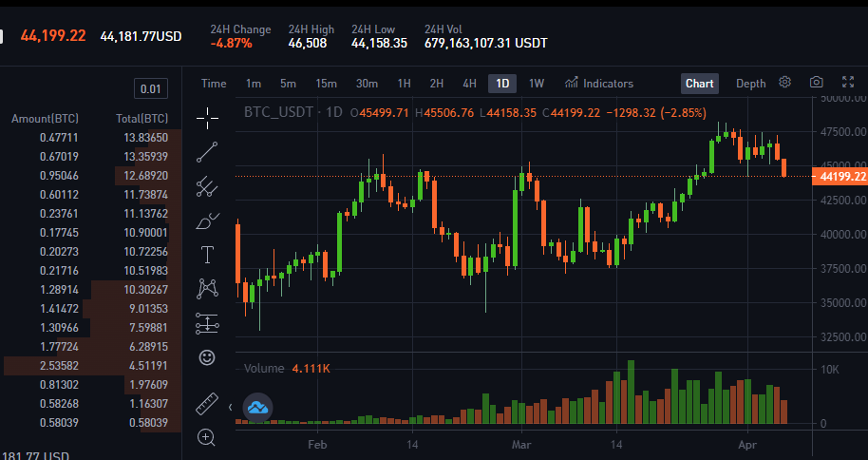868x460 pixels.
Task: Select the brush drawing tool
Action: pos(207,221)
